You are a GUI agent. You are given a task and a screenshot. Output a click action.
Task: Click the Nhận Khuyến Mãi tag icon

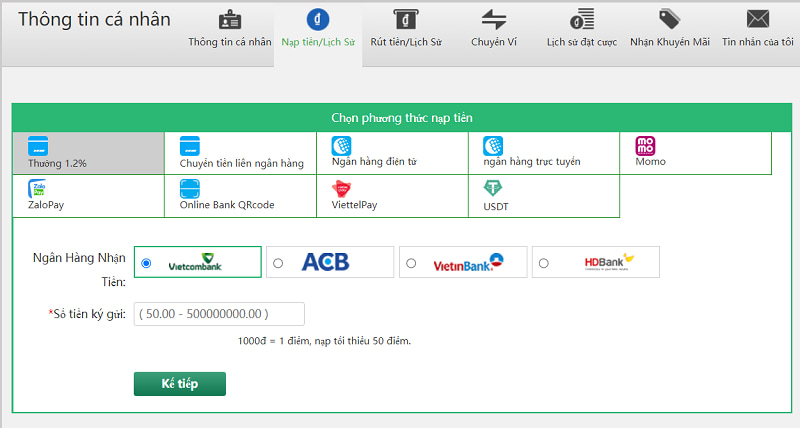coord(669,20)
